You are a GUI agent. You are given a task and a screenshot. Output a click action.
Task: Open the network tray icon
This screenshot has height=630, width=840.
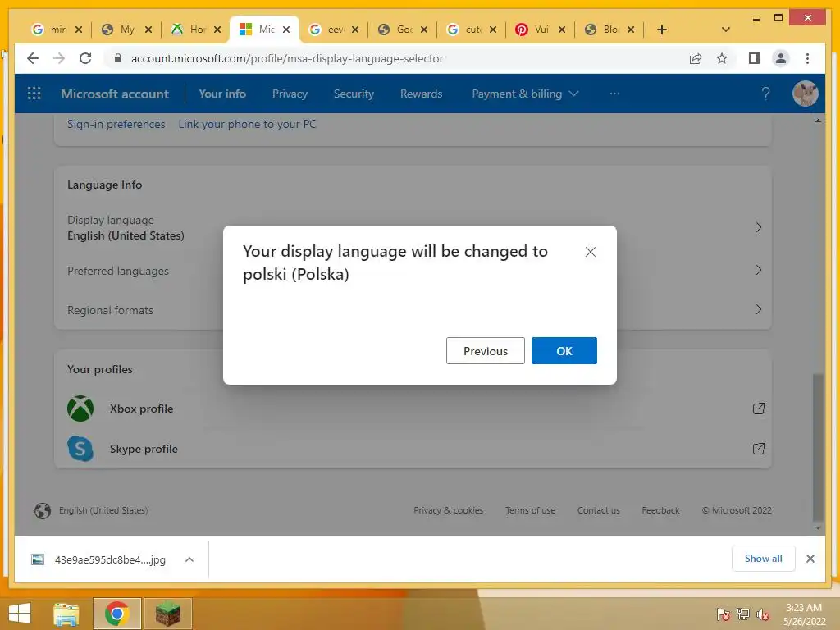(x=742, y=614)
